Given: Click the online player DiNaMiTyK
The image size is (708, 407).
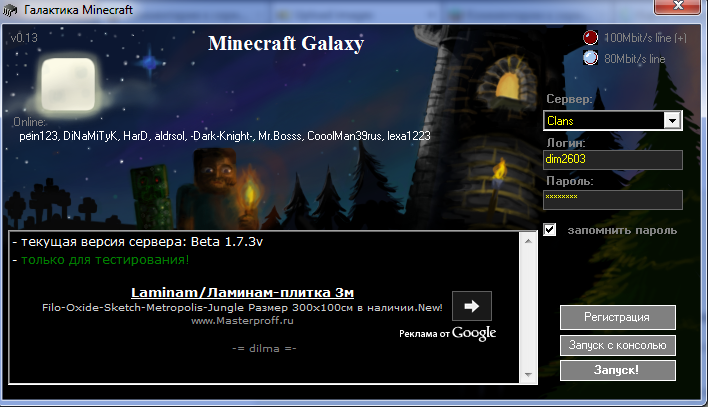Looking at the screenshot, I should tap(90, 136).
